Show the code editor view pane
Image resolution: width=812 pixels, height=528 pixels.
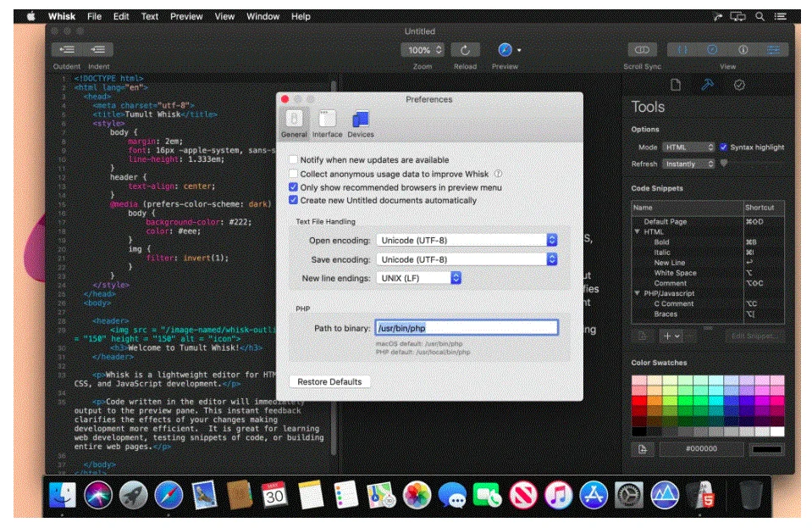coord(682,50)
